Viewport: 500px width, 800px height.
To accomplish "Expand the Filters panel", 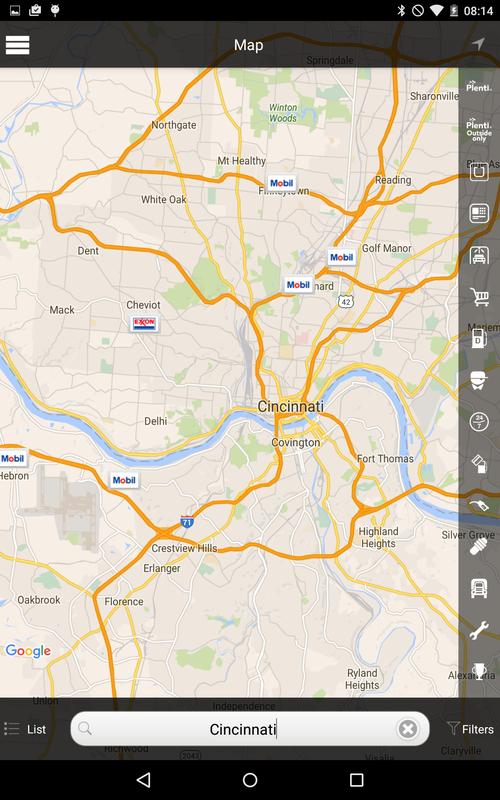I will click(x=470, y=729).
